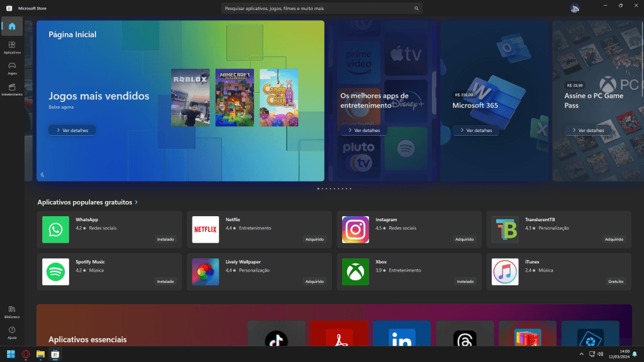Click the Netflix app icon
The height and width of the screenshot is (362, 644).
click(x=206, y=229)
